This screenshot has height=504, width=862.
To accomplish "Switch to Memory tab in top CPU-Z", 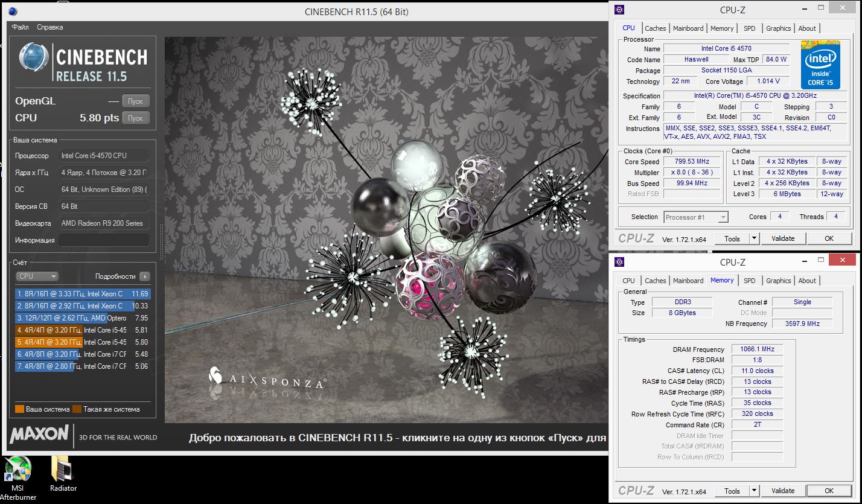I will 722,28.
